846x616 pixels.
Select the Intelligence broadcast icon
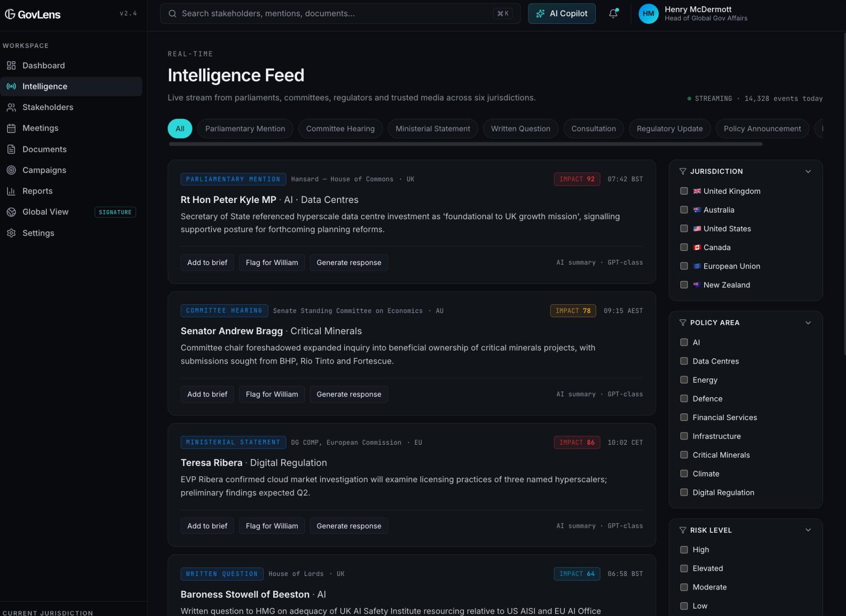click(x=11, y=86)
